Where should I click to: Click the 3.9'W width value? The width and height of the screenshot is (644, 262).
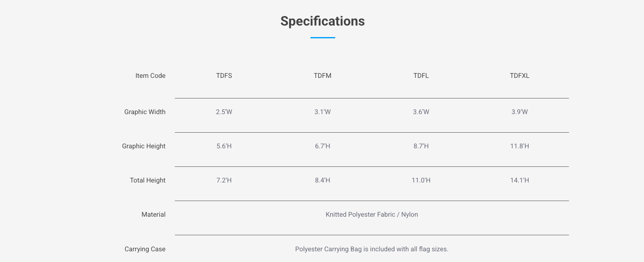coord(519,112)
